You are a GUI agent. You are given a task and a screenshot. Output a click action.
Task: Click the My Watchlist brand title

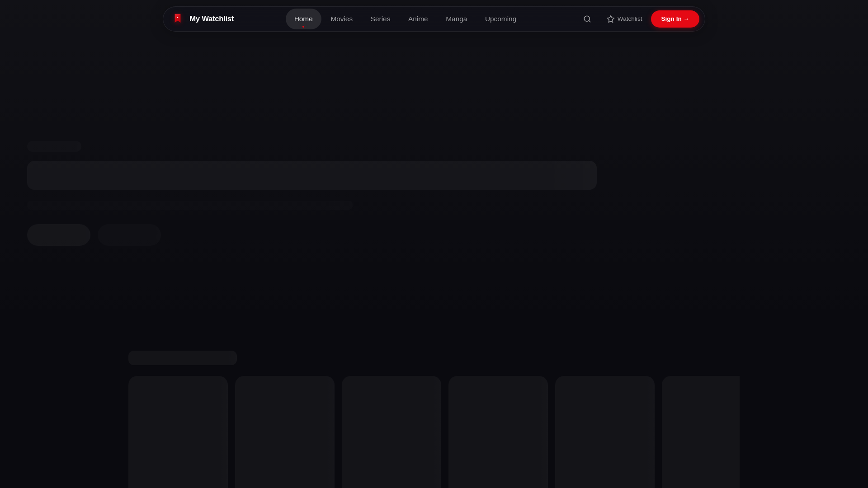[211, 19]
